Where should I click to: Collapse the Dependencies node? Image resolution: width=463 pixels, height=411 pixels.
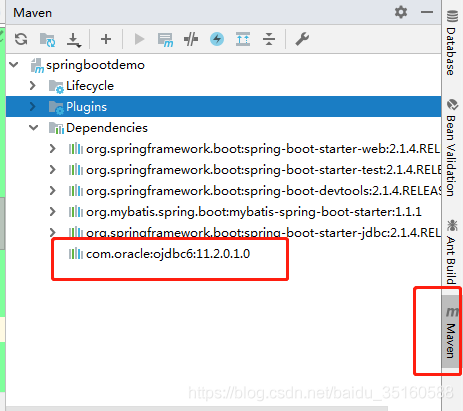34,128
